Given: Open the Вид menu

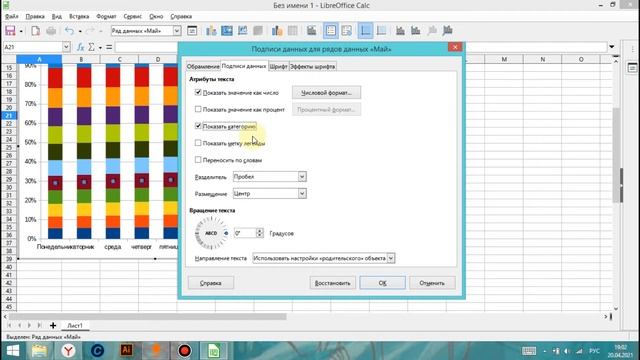Looking at the screenshot, I should tap(56, 16).
